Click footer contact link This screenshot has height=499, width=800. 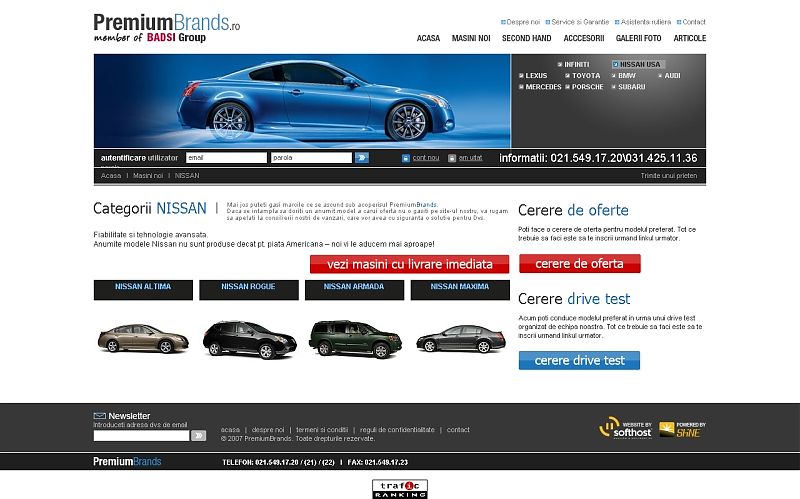[458, 430]
